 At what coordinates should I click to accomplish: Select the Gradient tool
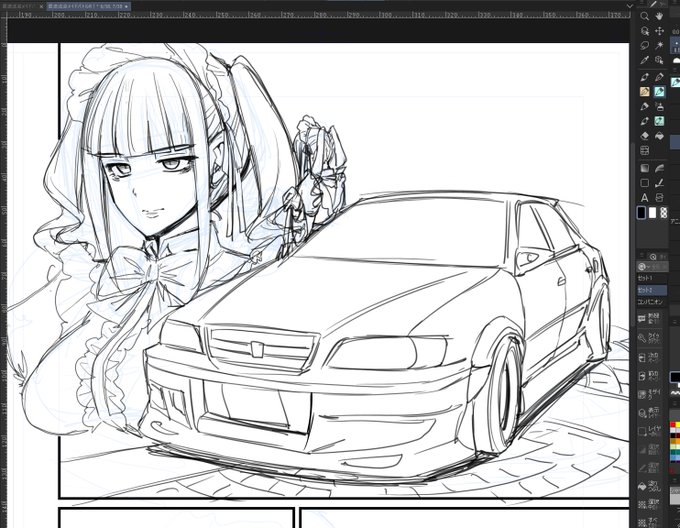644,168
